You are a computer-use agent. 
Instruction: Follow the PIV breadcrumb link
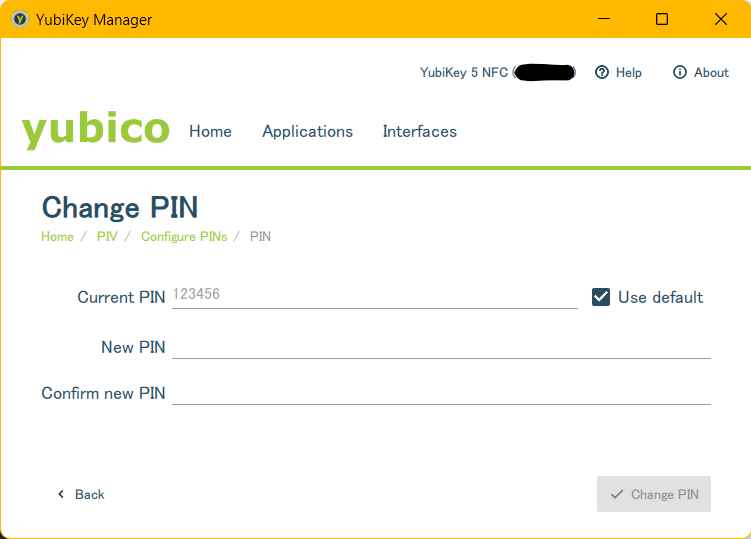107,236
